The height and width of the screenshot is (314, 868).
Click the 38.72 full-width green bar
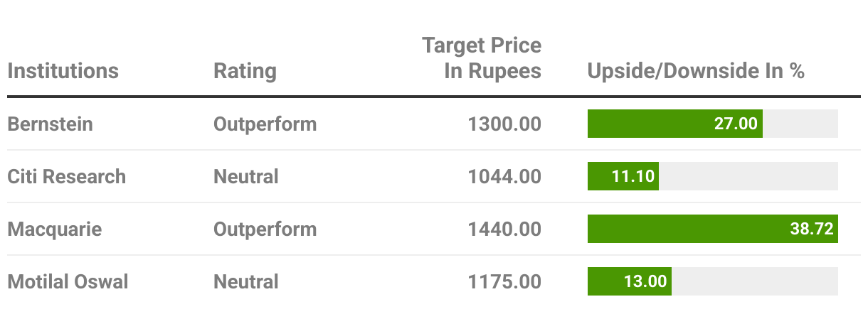712,229
